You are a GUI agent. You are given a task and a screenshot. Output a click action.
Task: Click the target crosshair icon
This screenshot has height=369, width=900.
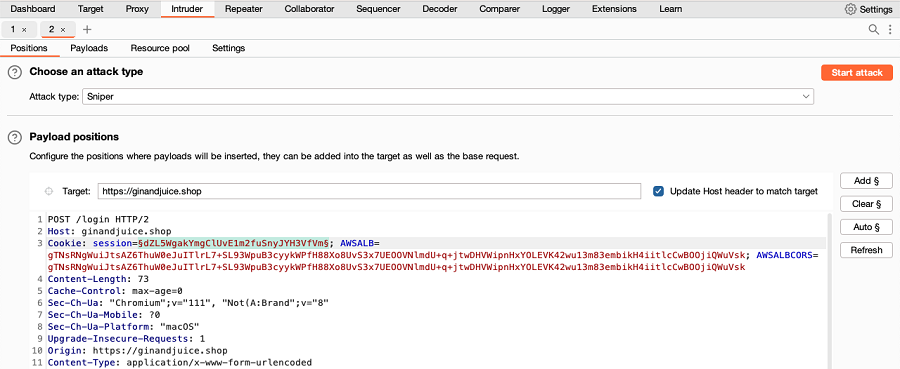[49, 191]
